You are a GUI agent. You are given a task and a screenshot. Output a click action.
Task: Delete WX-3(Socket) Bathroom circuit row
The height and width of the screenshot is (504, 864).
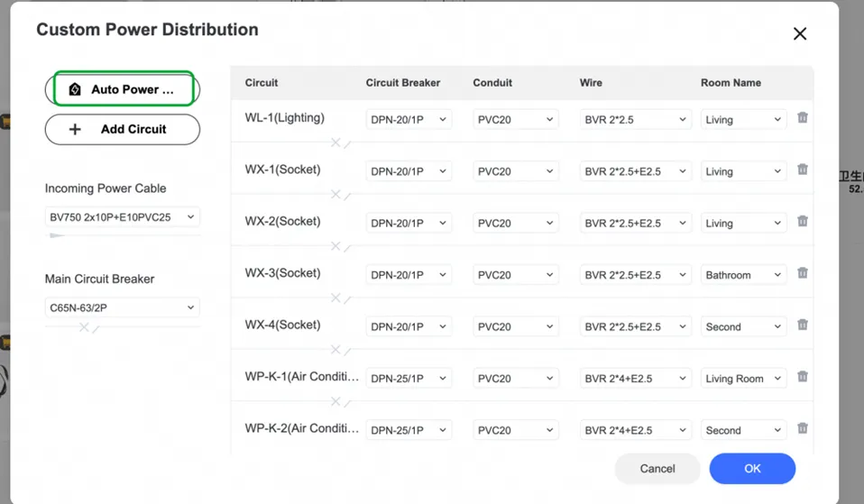(x=803, y=273)
